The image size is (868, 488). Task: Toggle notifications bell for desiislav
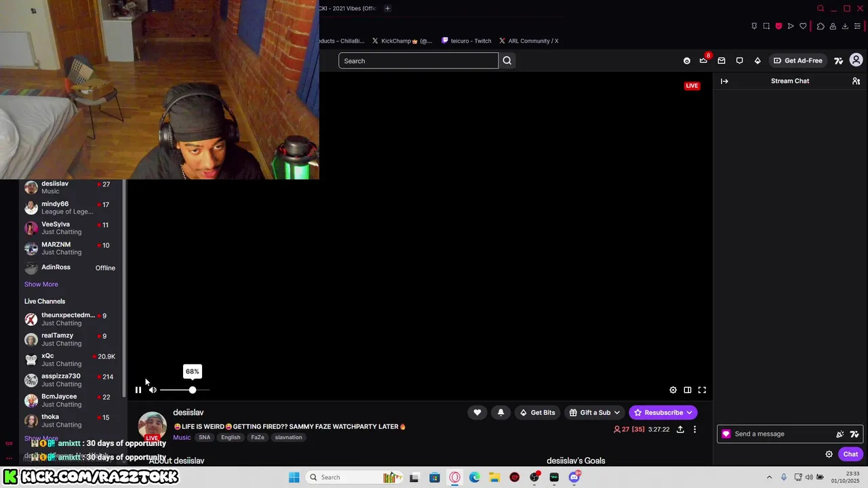[x=501, y=412]
